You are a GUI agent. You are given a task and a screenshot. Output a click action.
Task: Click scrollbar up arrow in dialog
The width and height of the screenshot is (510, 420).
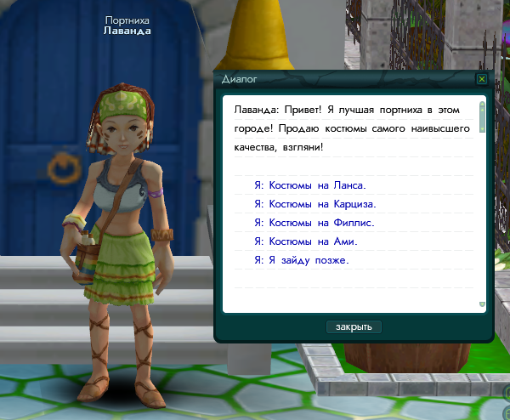pyautogui.click(x=482, y=103)
